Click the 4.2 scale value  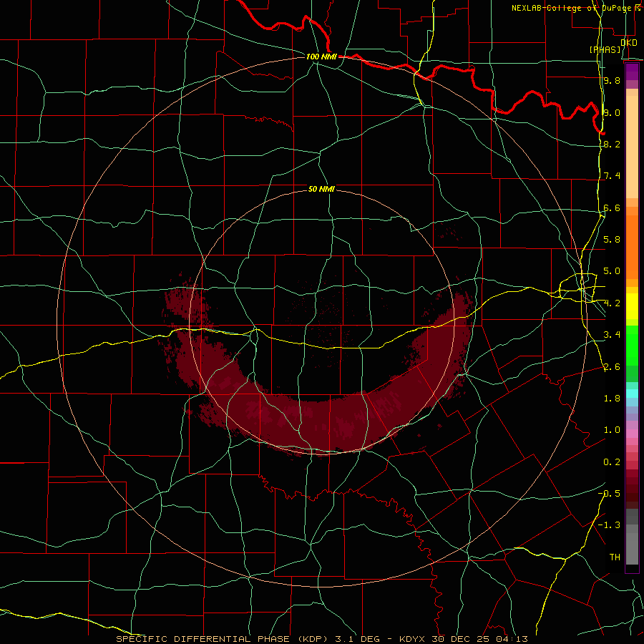612,303
